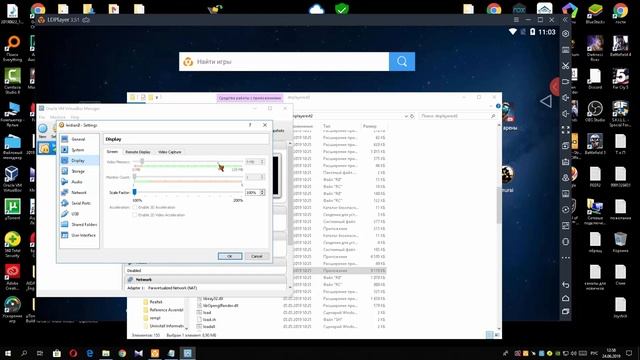The height and width of the screenshot is (360, 640).
Task: Open the Opera browser from the taskbar
Action: tap(73, 353)
